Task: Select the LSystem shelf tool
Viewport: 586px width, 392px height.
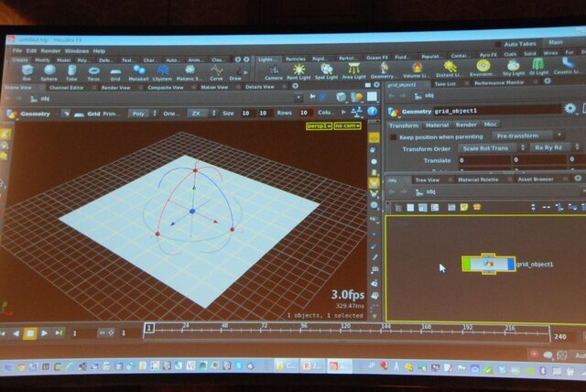Action: point(162,73)
